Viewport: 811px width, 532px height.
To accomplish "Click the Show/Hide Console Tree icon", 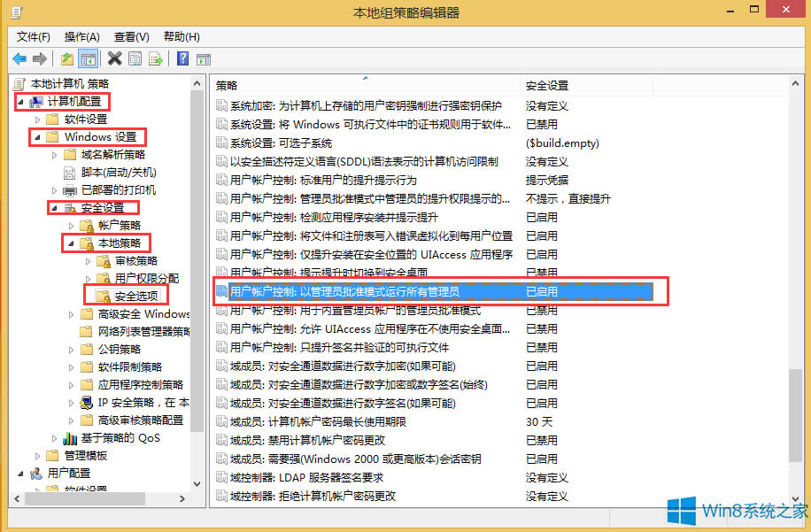I will click(x=88, y=58).
